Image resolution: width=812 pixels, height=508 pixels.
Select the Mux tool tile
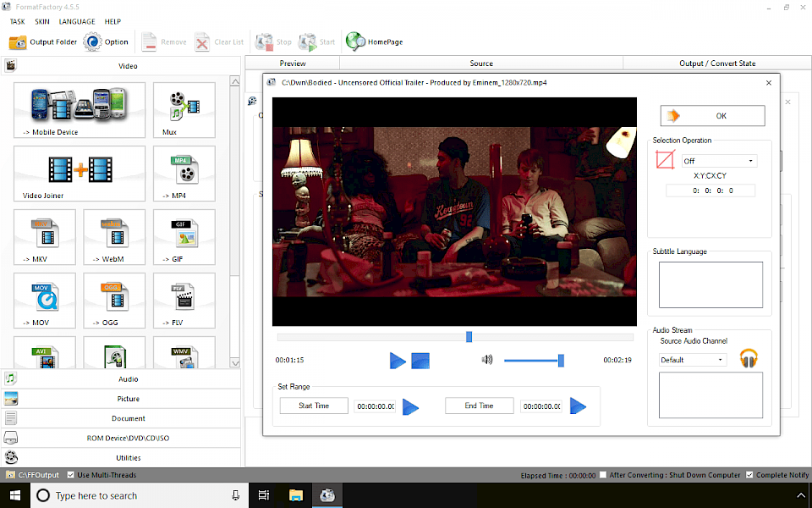point(184,110)
